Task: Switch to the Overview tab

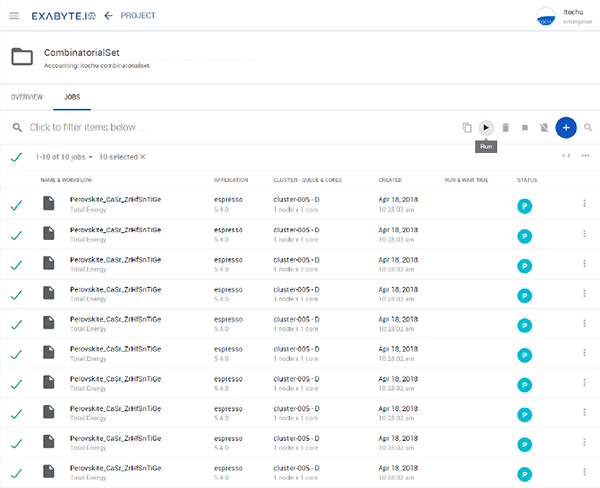Action: pyautogui.click(x=27, y=97)
